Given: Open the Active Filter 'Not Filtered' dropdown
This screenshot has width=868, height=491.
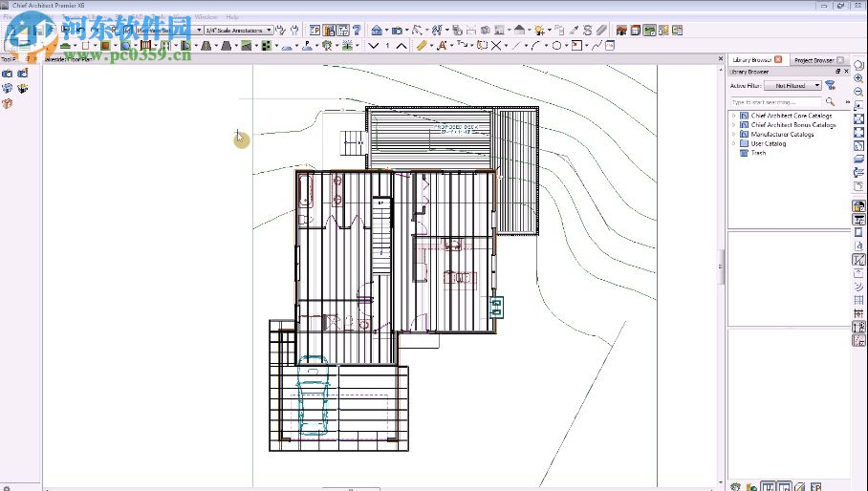Looking at the screenshot, I should tap(792, 86).
